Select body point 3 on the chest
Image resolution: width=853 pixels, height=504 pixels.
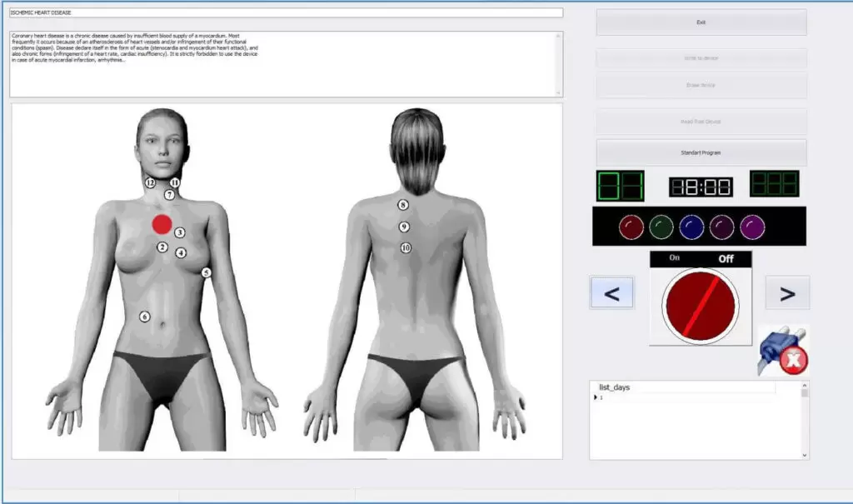click(x=179, y=232)
